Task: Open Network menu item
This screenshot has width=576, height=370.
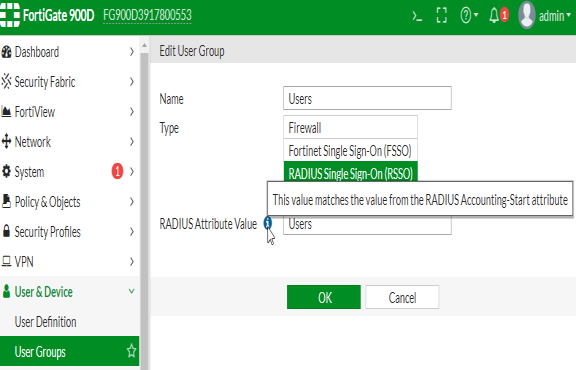Action: (69, 142)
